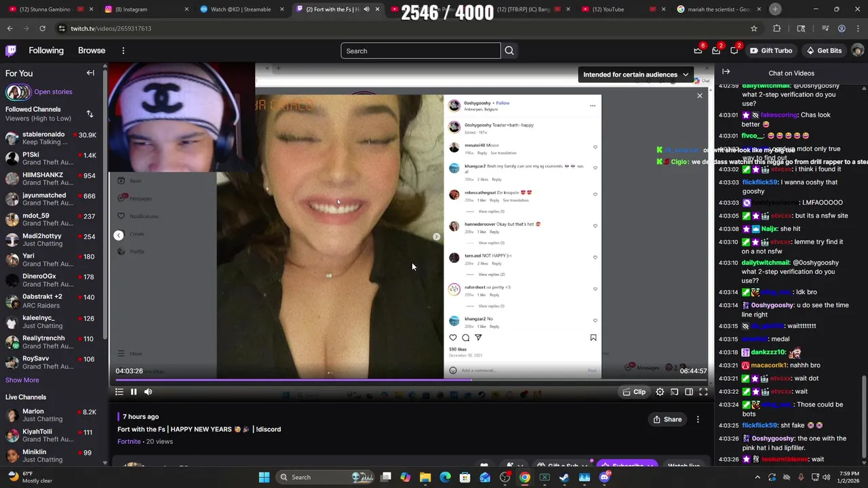Open the Twitch home logo
Screen dimensions: 868x488
click(x=11, y=51)
